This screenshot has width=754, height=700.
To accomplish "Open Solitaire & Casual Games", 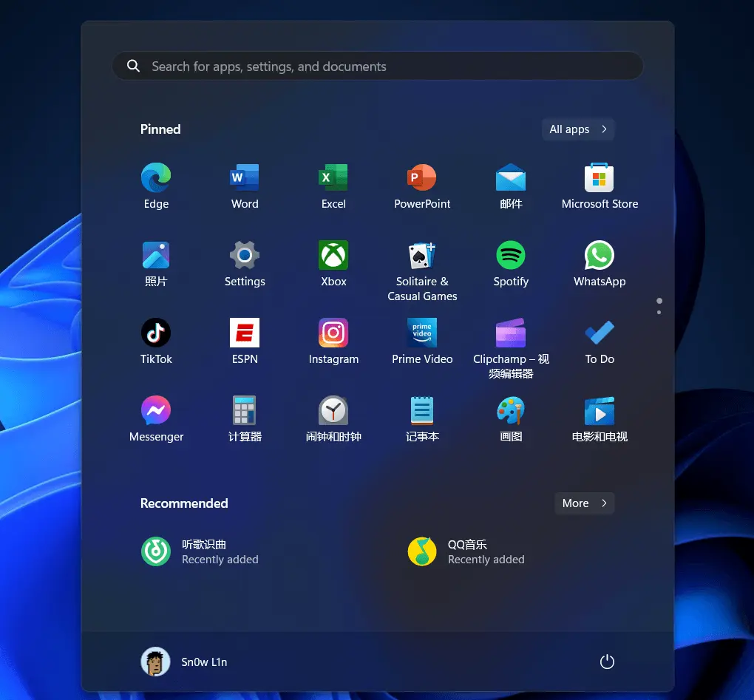I will point(422,271).
